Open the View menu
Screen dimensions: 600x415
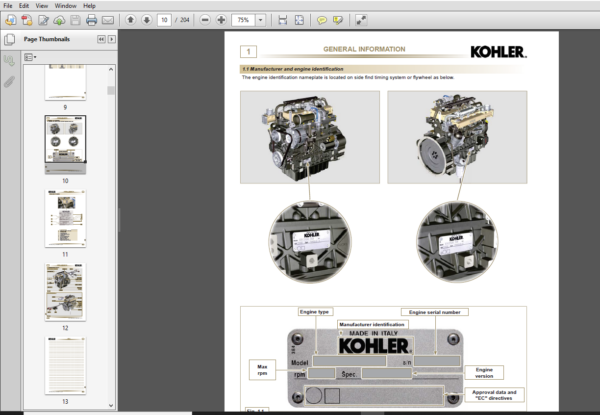click(42, 6)
